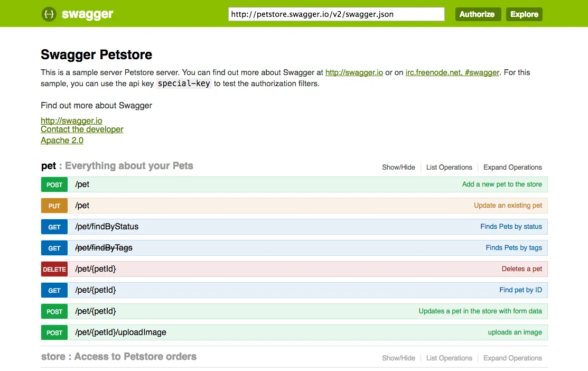The image size is (588, 371).
Task: Click the Swagger logo icon
Action: (x=49, y=14)
